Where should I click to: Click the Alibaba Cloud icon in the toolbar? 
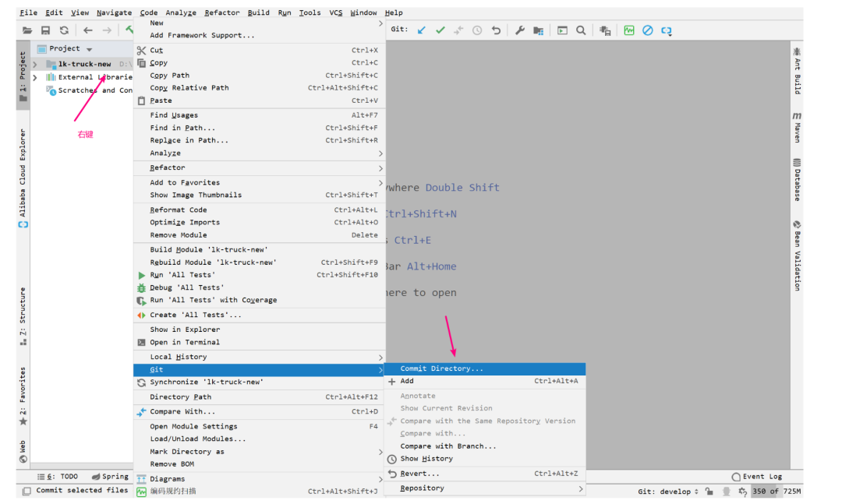[x=667, y=31]
